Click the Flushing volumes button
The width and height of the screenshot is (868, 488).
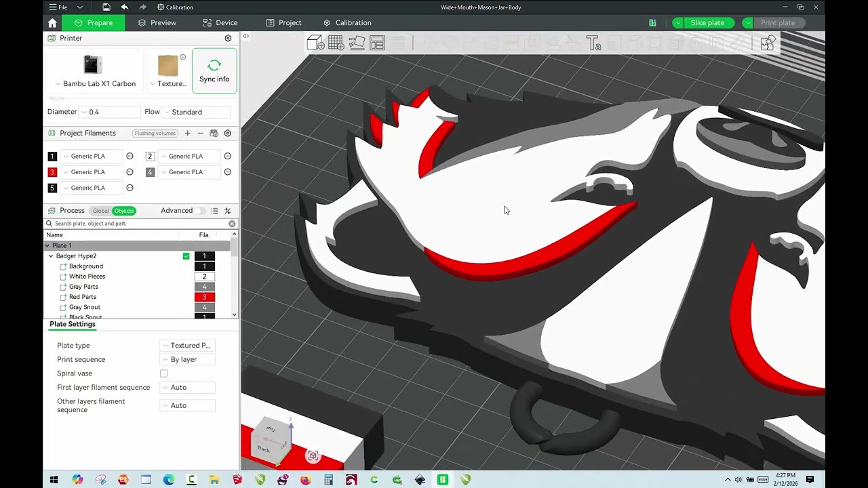click(x=155, y=134)
